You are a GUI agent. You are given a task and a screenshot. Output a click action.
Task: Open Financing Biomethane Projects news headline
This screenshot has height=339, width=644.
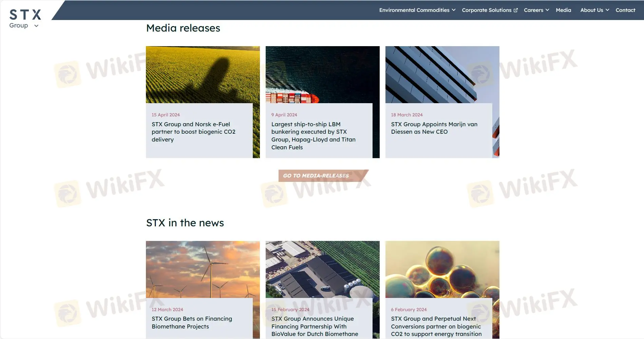pyautogui.click(x=192, y=323)
